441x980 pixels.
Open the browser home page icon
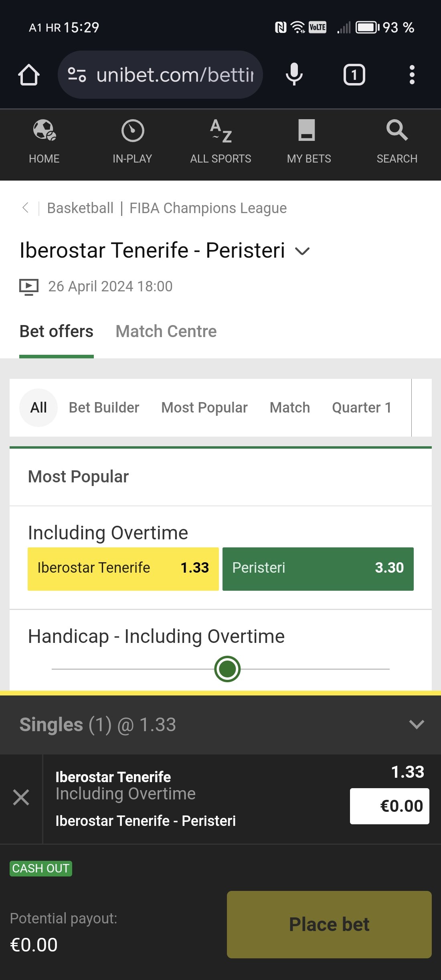(29, 75)
